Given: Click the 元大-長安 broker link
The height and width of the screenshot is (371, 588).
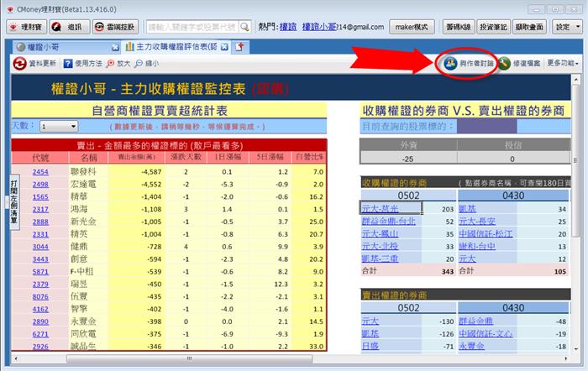Looking at the screenshot, I should point(477,221).
